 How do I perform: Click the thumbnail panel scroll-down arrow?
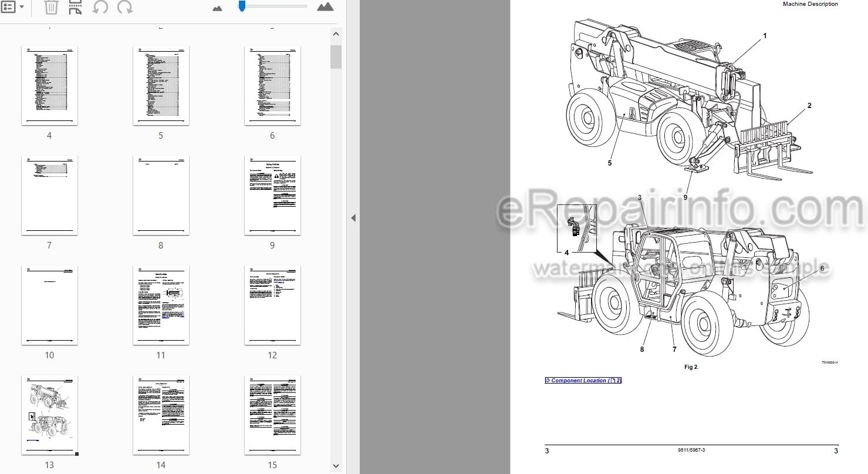coord(336,466)
